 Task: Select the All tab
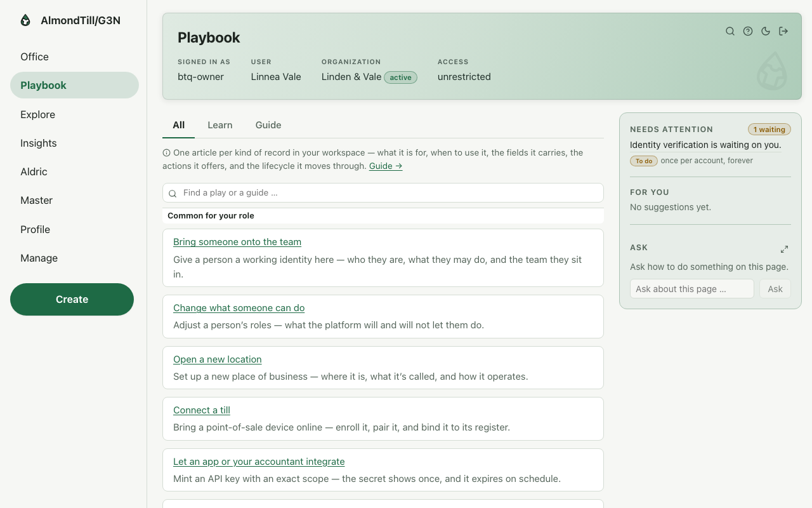(179, 125)
